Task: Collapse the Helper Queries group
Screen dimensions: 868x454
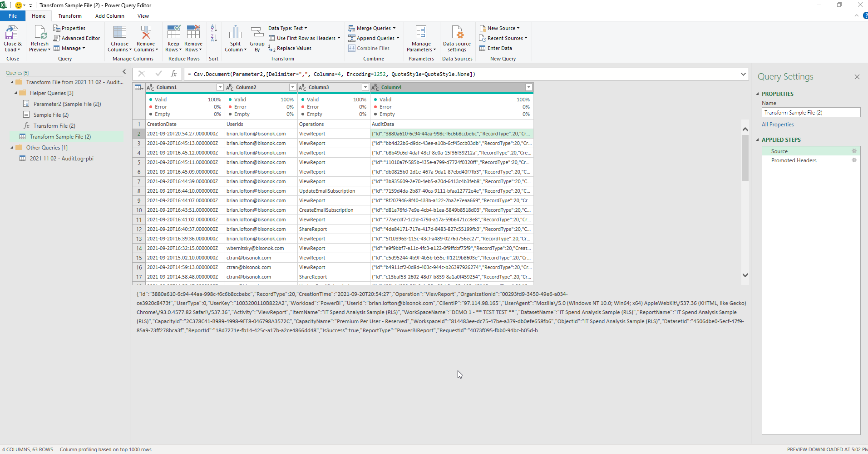Action: point(16,93)
